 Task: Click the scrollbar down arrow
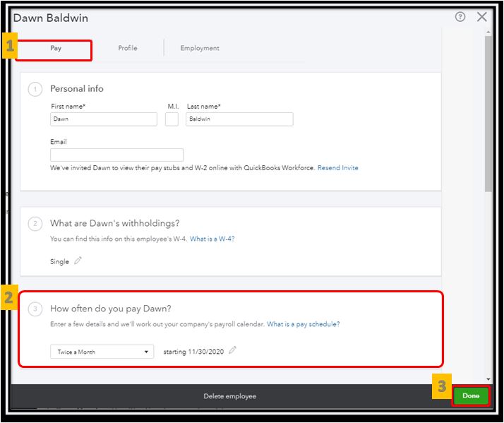coord(488,379)
